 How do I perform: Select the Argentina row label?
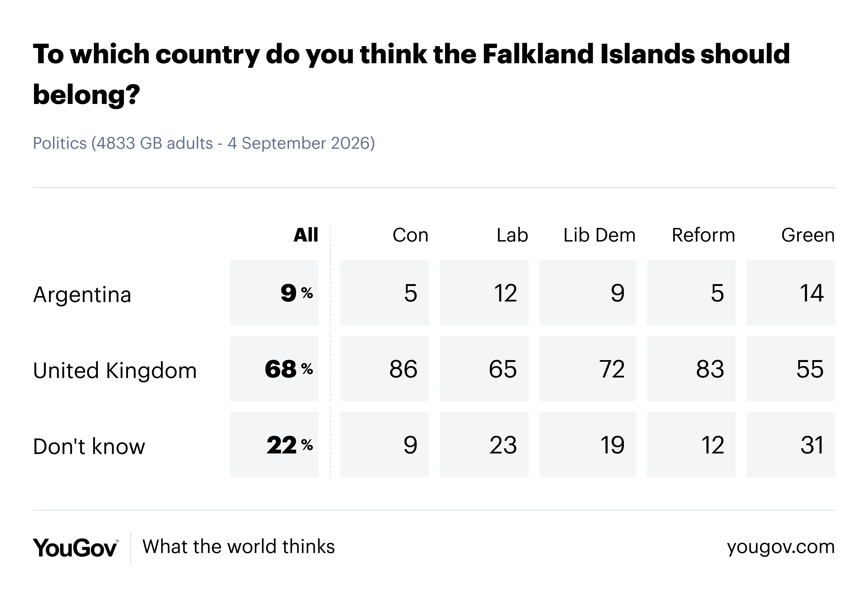82,294
